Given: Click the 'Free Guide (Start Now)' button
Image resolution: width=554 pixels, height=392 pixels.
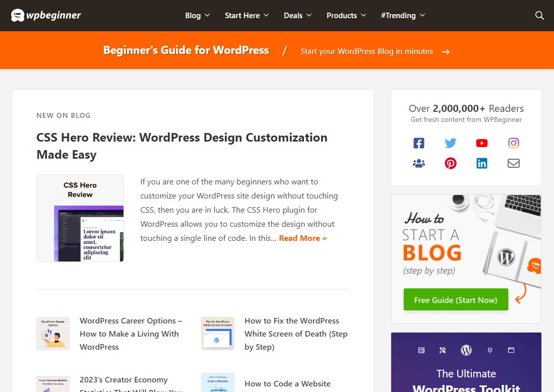Looking at the screenshot, I should [456, 300].
